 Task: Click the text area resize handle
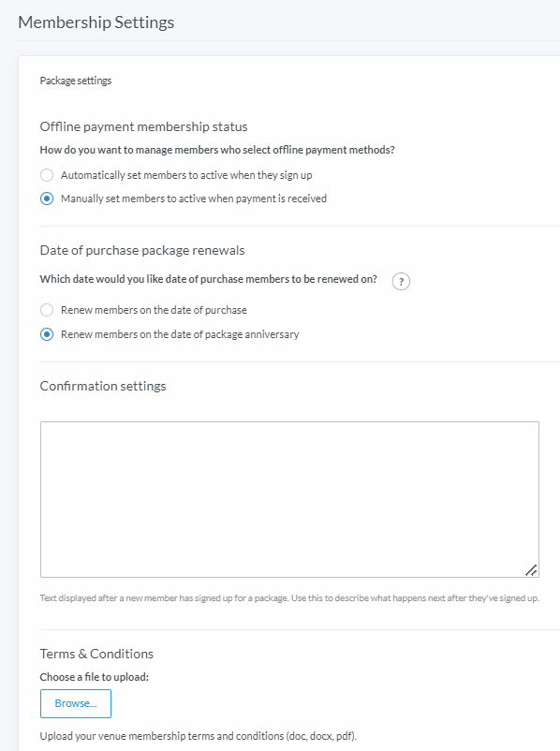531,570
